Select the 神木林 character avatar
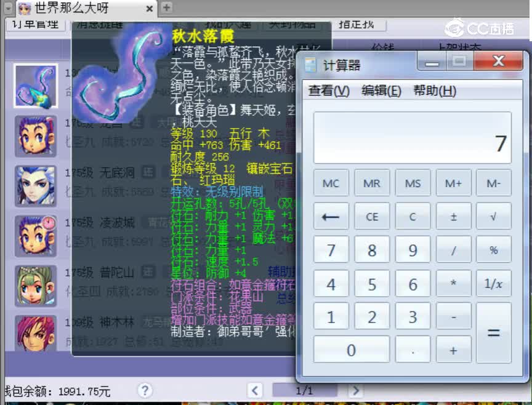 click(35, 333)
